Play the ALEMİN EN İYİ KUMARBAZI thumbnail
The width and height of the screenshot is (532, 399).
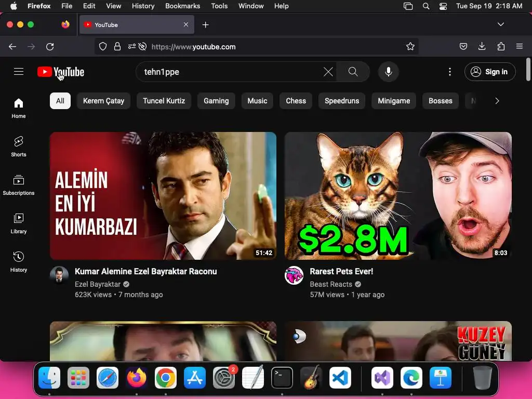163,196
